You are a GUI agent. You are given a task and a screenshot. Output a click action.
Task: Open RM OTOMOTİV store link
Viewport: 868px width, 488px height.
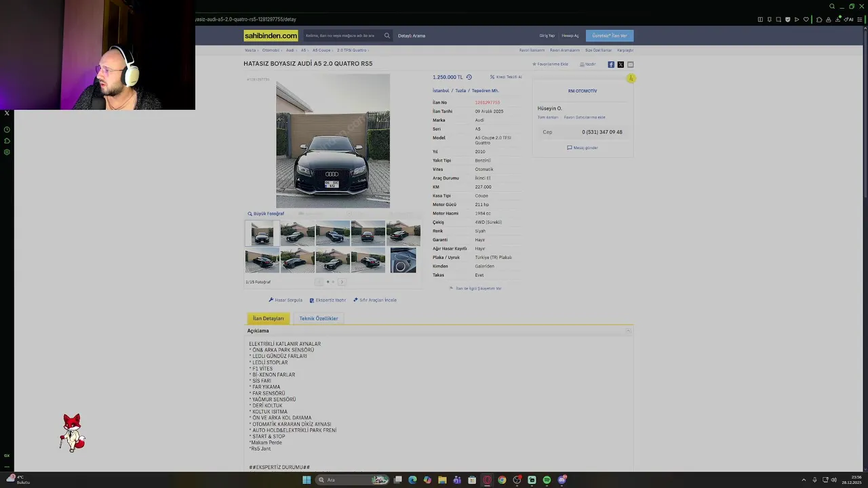coord(583,91)
